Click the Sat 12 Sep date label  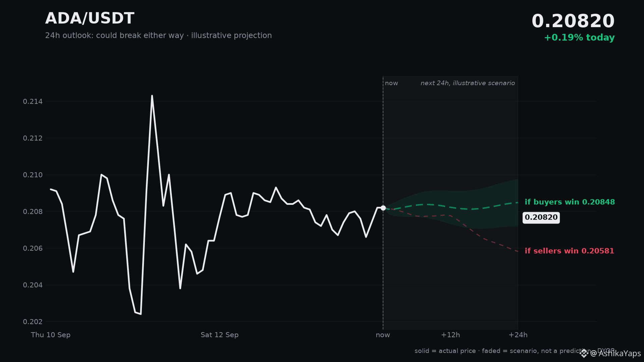tap(219, 335)
